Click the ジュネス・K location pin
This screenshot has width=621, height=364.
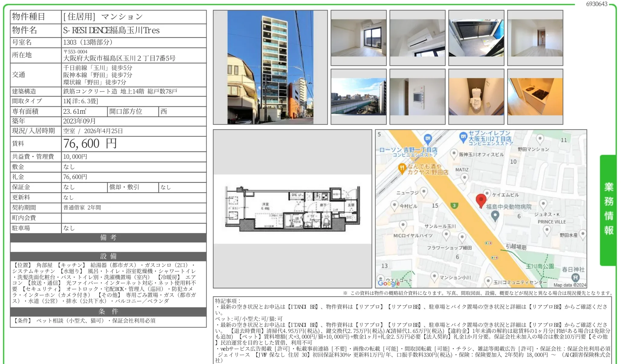tap(544, 204)
